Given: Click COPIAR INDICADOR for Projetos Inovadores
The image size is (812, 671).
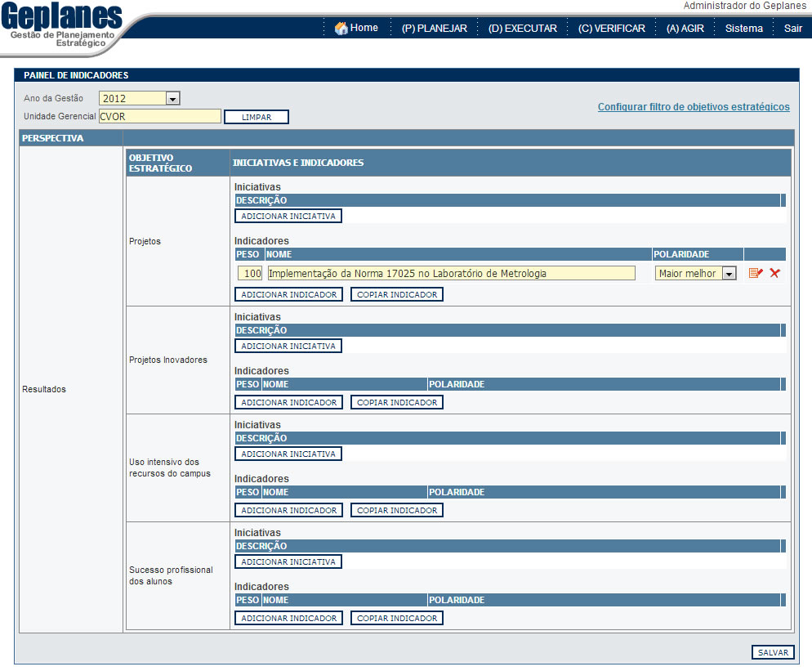Looking at the screenshot, I should pos(397,402).
